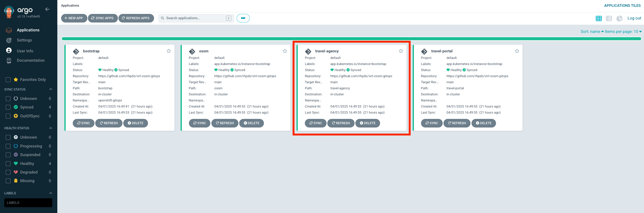Open the Sort: name dropdown

click(x=592, y=32)
